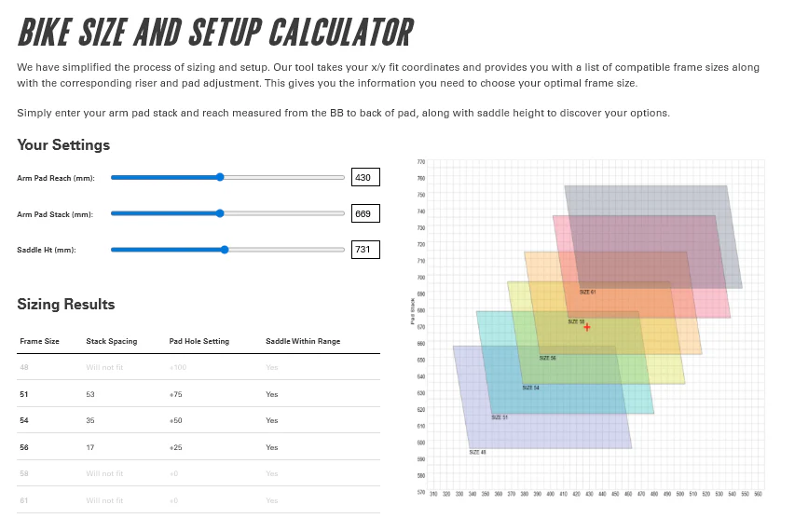Click the Arm Pad Stack input showing 669
808x532 pixels.
(x=365, y=213)
